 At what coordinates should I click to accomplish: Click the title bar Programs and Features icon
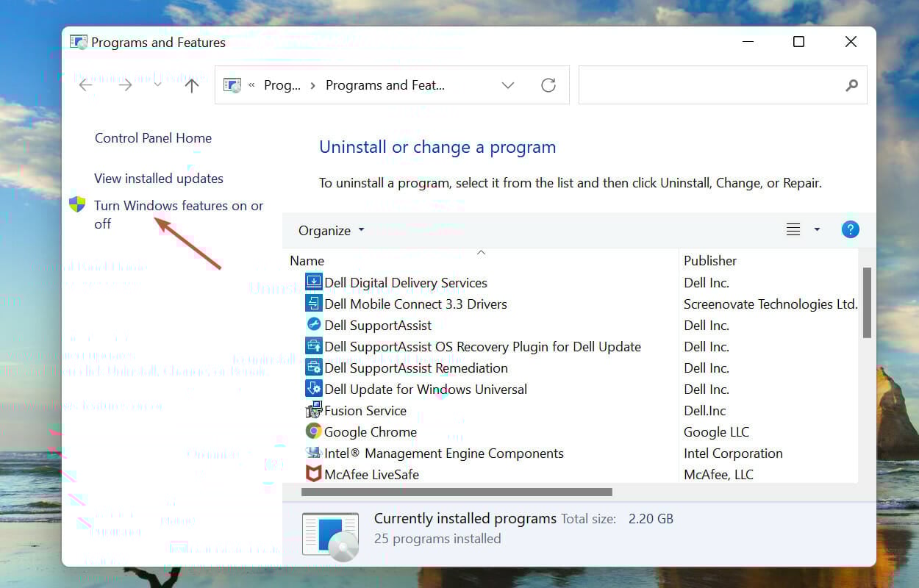(x=79, y=42)
